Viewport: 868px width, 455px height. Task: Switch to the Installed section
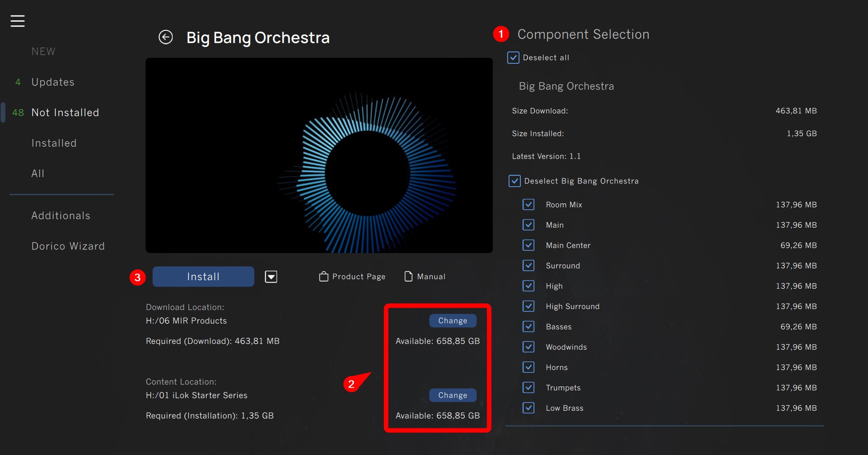[54, 143]
